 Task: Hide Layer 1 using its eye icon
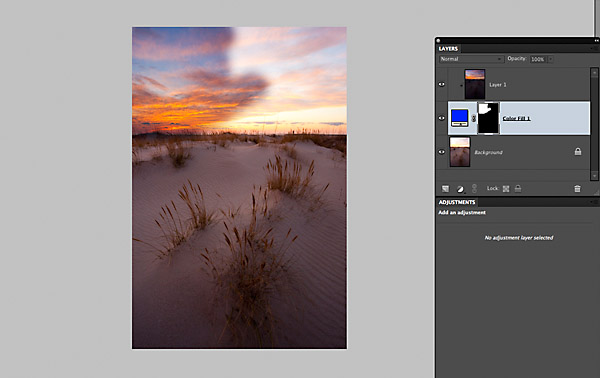click(x=442, y=85)
